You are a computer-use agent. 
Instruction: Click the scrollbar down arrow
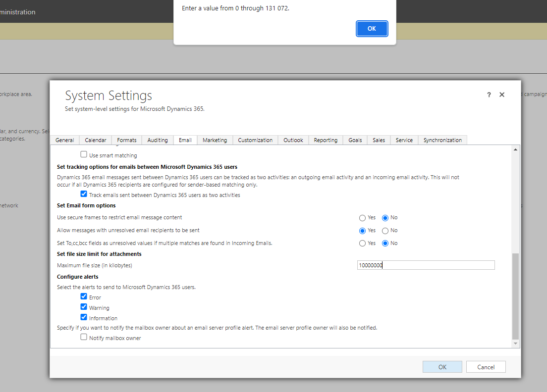click(515, 343)
